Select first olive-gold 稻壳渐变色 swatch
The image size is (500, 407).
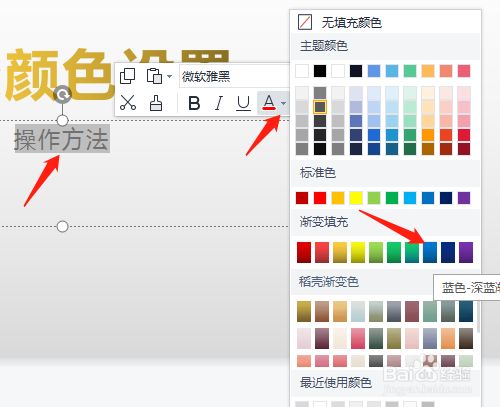tap(304, 312)
